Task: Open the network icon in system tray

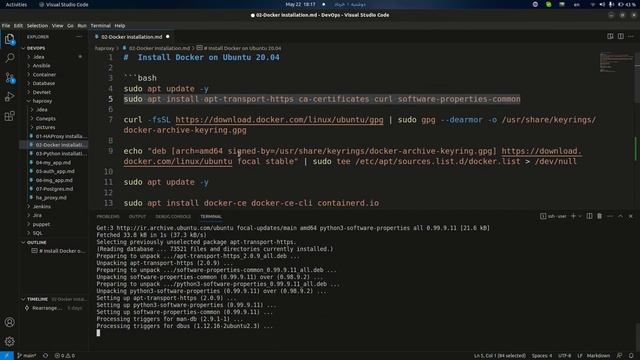Action: [x=593, y=4]
